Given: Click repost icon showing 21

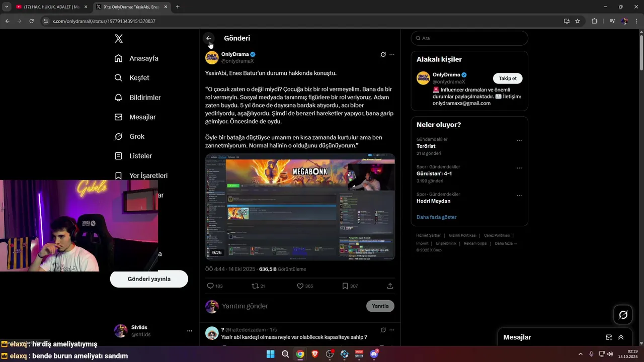Looking at the screenshot, I should pos(255,286).
